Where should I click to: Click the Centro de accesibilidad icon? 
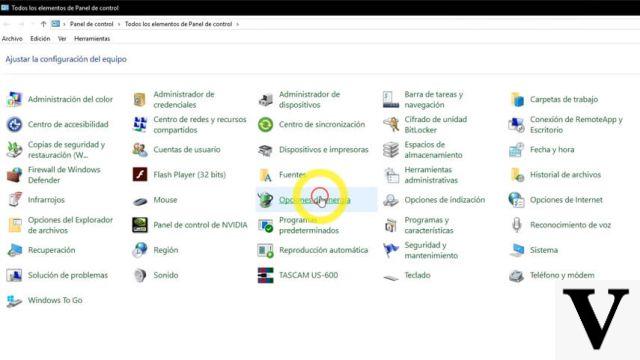pos(15,124)
